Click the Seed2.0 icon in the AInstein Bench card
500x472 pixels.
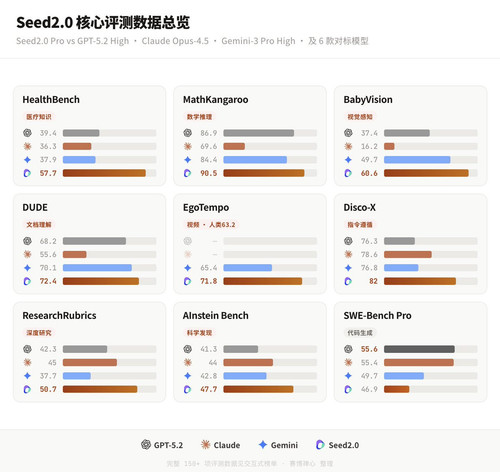click(188, 389)
